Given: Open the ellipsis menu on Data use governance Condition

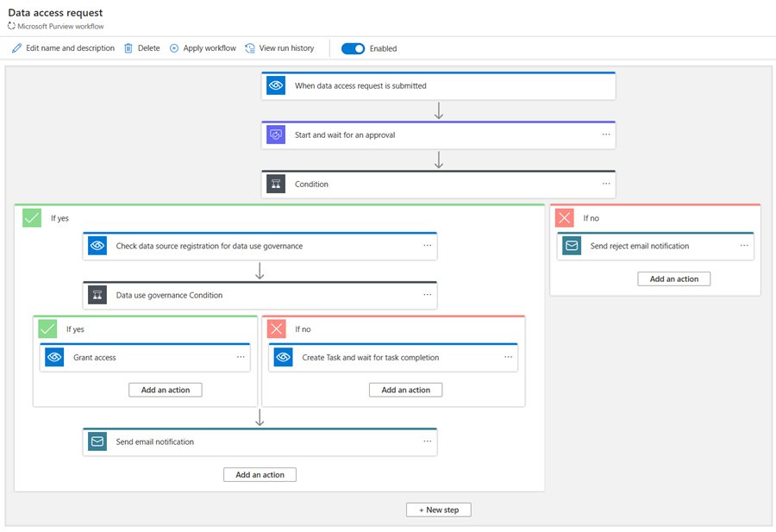Looking at the screenshot, I should [x=427, y=295].
